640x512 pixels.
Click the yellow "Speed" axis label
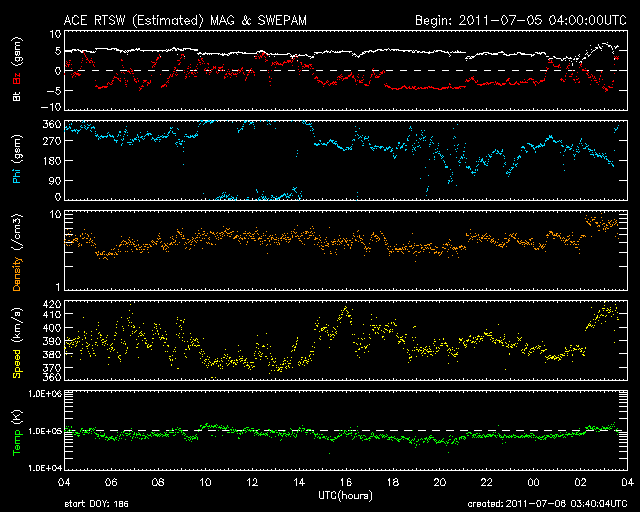[17, 364]
